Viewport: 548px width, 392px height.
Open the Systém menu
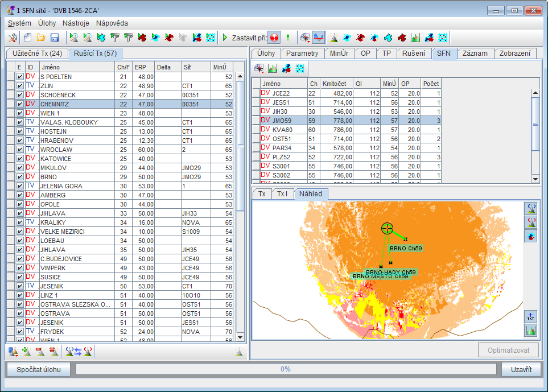[x=20, y=23]
